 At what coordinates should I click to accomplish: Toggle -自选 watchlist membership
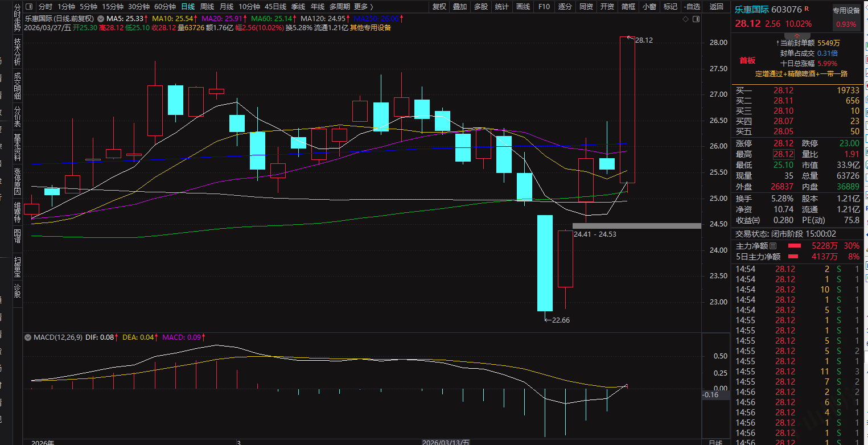pyautogui.click(x=691, y=7)
